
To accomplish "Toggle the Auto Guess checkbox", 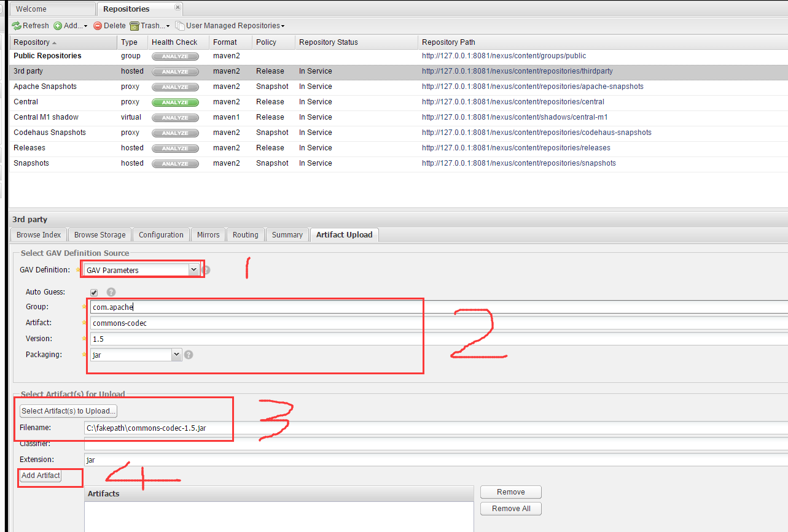I will tap(94, 293).
